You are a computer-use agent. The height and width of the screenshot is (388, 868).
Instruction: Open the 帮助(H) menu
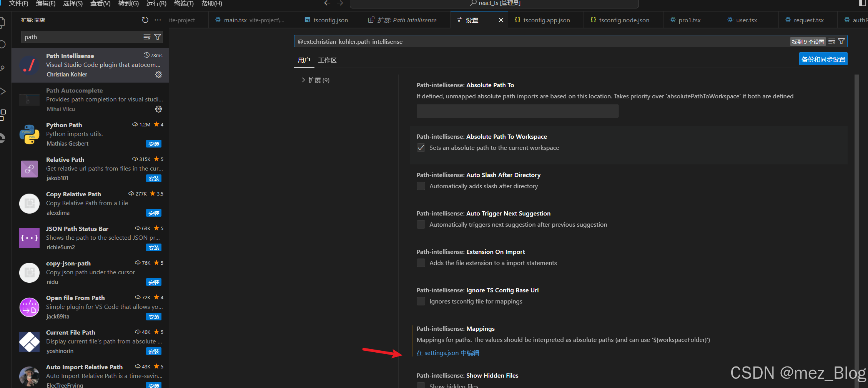(212, 3)
